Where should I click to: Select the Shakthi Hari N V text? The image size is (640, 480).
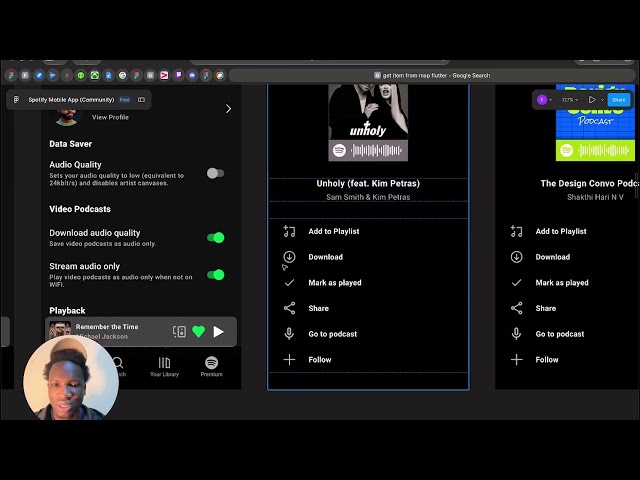(x=595, y=197)
